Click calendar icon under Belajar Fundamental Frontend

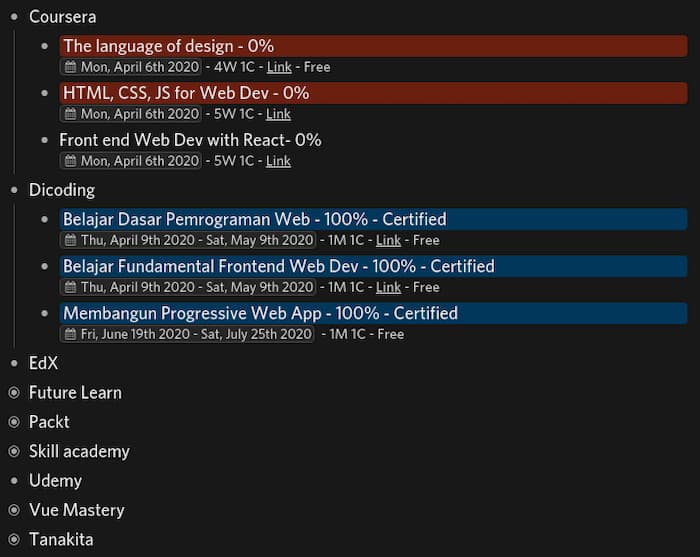pos(70,287)
